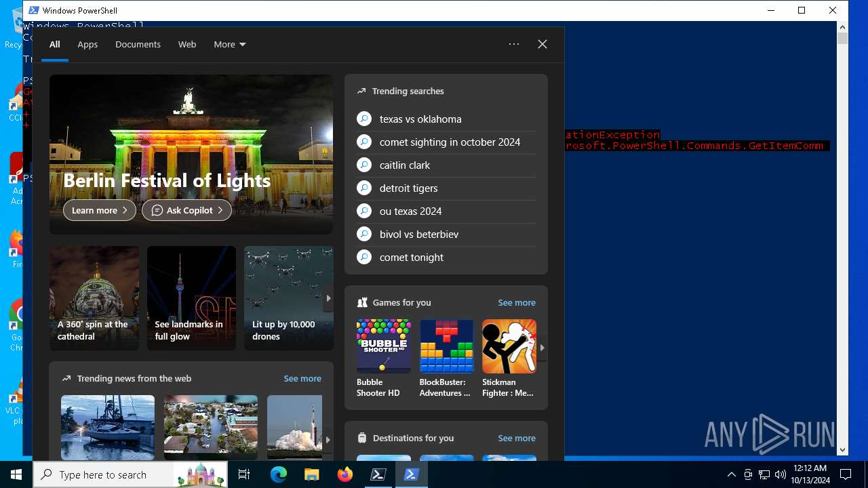Search 'comet sighting in october 2024'
868x488 pixels.
pos(446,142)
